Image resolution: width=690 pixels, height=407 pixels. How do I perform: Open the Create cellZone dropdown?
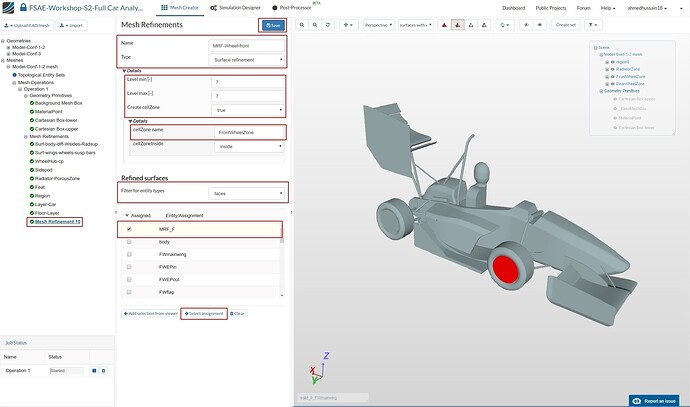(247, 108)
